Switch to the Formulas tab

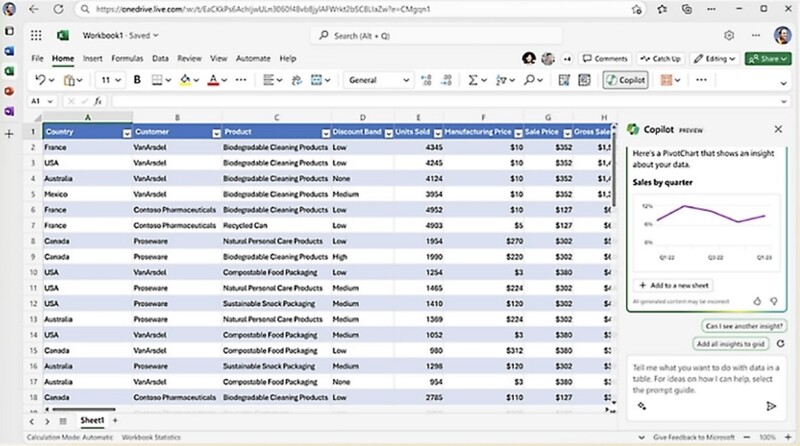127,59
